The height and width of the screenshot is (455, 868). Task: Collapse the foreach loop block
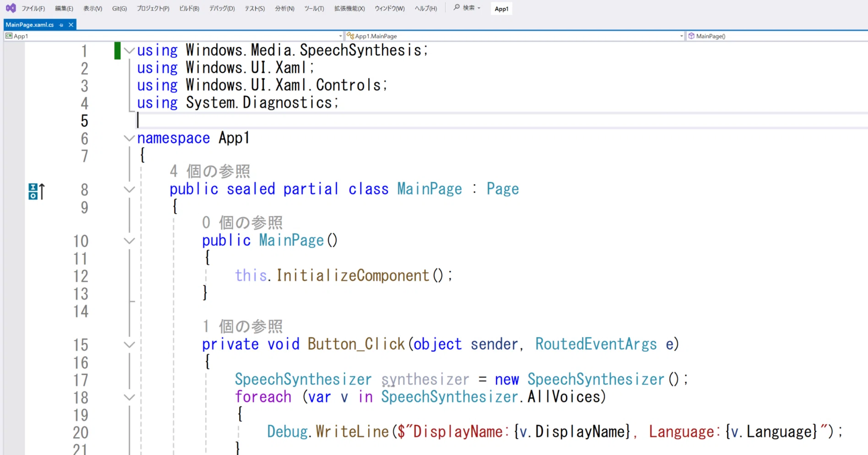point(130,397)
